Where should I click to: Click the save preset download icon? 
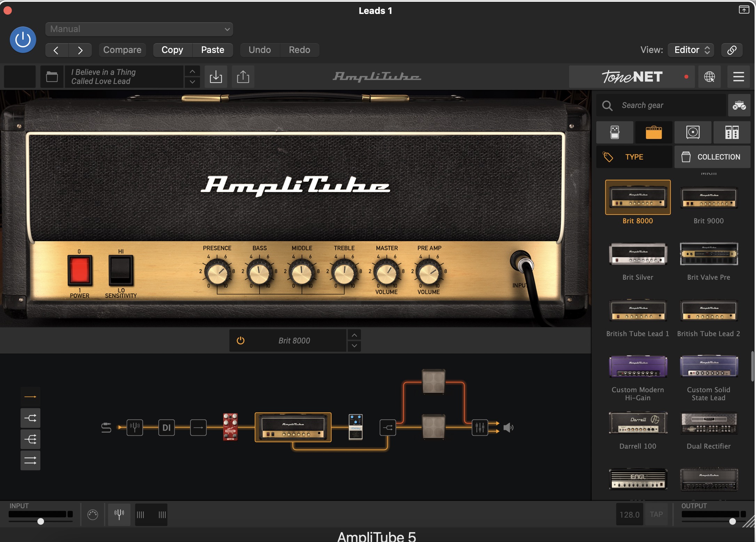click(x=216, y=77)
